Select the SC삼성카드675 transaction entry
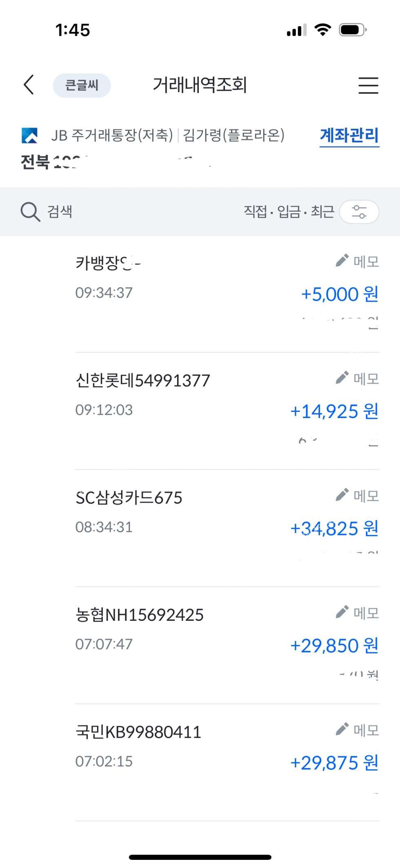This screenshot has height=868, width=400. click(129, 498)
